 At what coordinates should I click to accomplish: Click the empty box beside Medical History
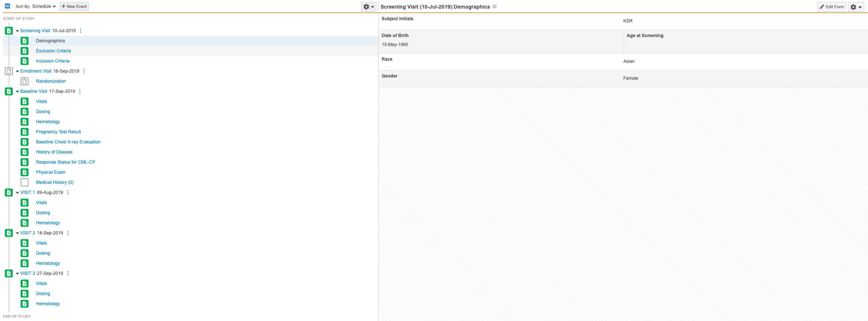25,182
